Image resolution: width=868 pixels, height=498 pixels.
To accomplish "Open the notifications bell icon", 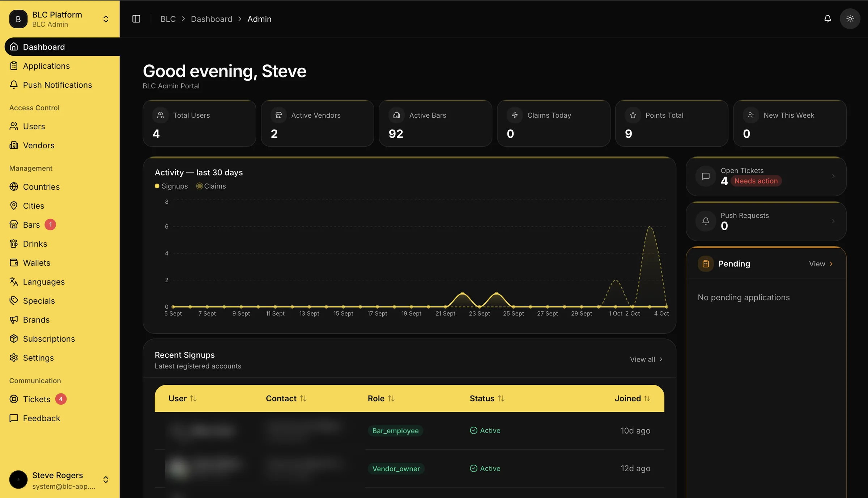I will [x=827, y=19].
